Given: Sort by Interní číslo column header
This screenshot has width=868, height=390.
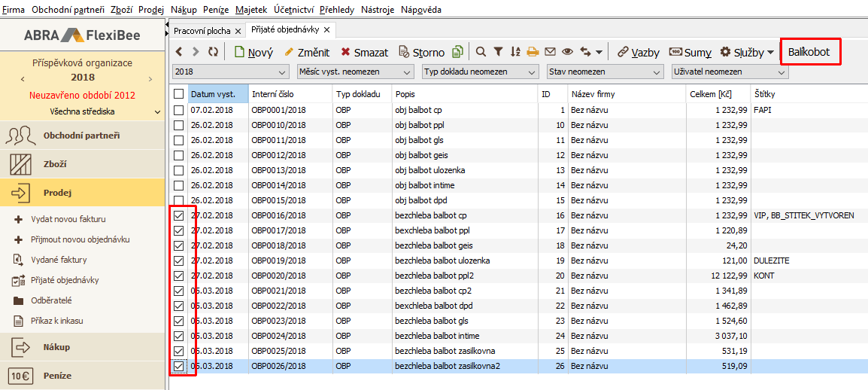Looking at the screenshot, I should (290, 94).
